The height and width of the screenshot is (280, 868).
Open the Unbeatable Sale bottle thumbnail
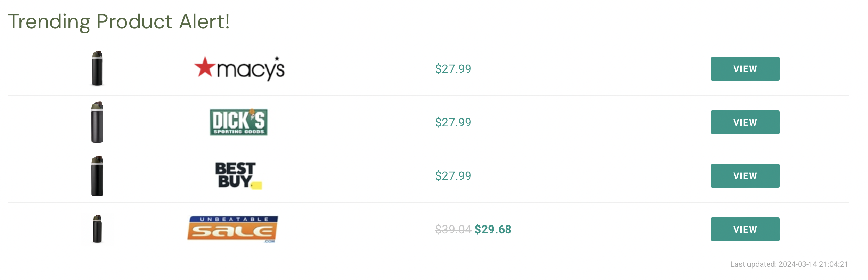[97, 229]
